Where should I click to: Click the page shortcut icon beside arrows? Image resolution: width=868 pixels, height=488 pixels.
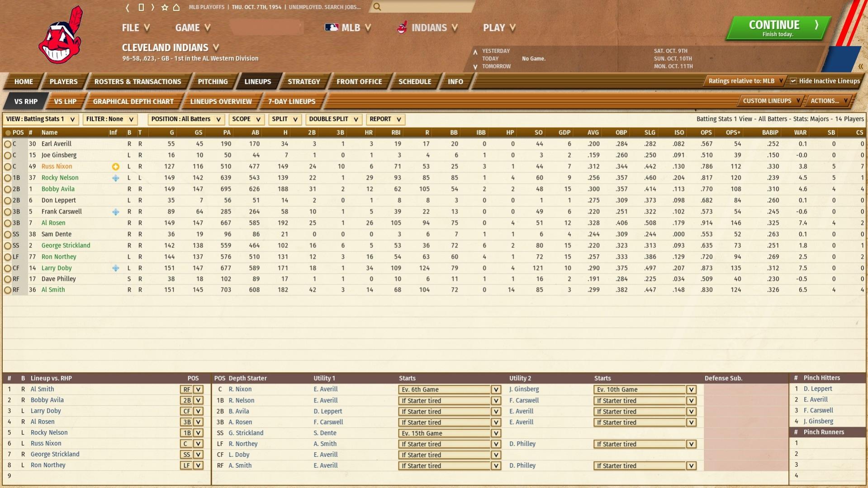(141, 7)
